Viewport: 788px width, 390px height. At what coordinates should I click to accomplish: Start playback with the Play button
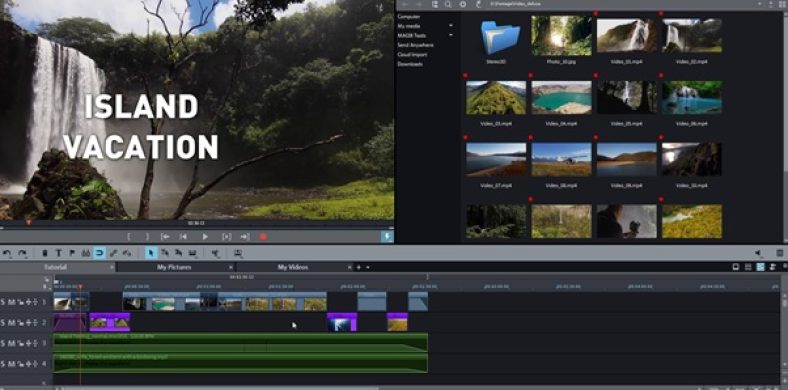click(205, 237)
